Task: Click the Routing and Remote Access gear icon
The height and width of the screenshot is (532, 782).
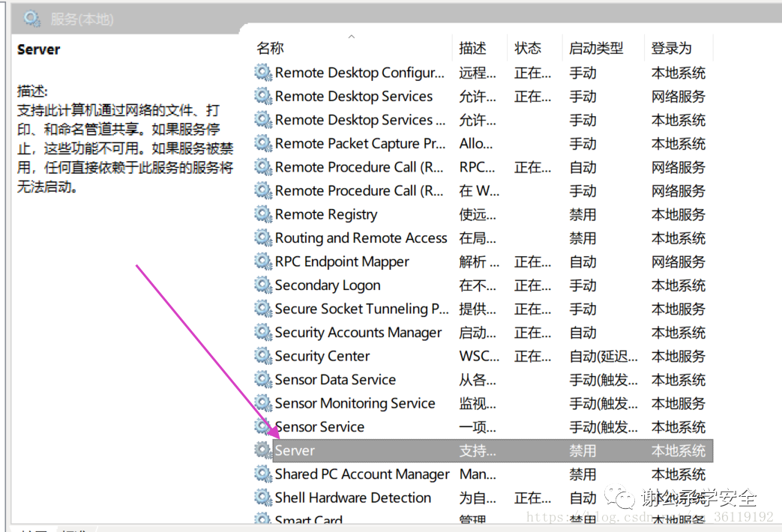Action: [263, 238]
